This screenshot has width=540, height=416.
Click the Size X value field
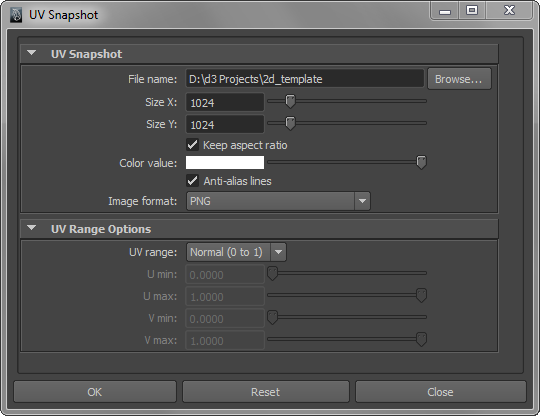click(x=225, y=102)
